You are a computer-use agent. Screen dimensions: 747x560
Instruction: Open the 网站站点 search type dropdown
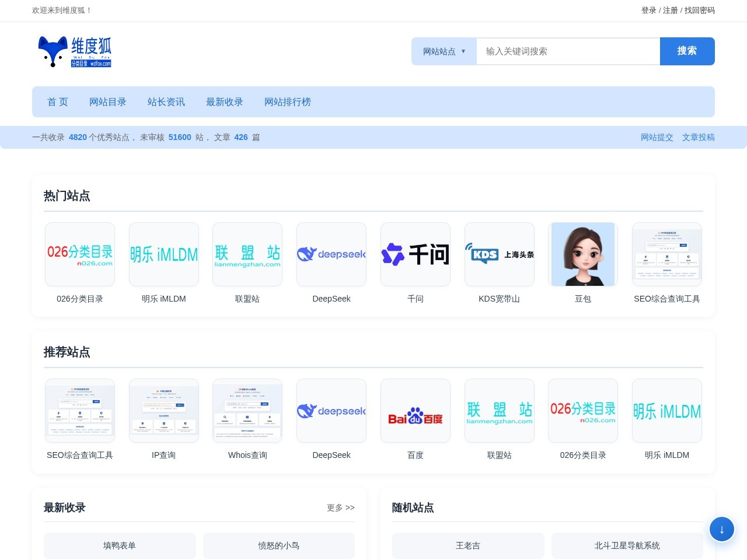(444, 51)
